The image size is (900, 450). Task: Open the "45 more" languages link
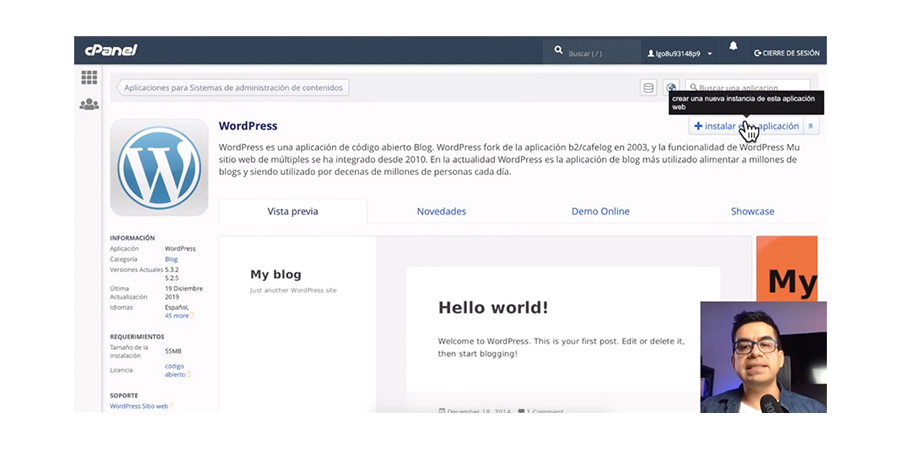click(177, 316)
